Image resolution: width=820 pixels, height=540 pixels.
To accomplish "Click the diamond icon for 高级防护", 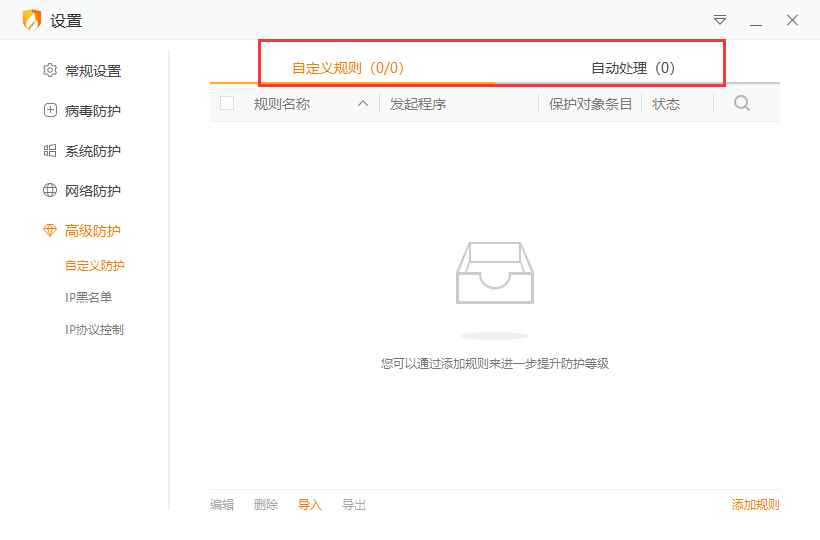I will click(x=50, y=231).
